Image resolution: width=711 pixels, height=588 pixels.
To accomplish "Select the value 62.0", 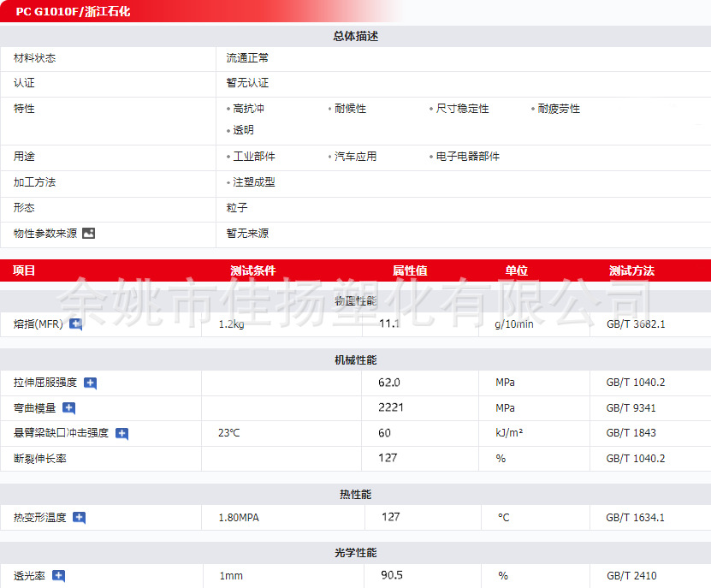I will [x=389, y=383].
